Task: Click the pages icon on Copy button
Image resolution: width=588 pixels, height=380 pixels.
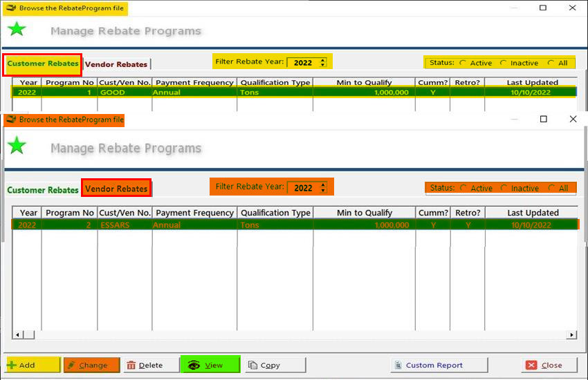Action: pos(252,365)
